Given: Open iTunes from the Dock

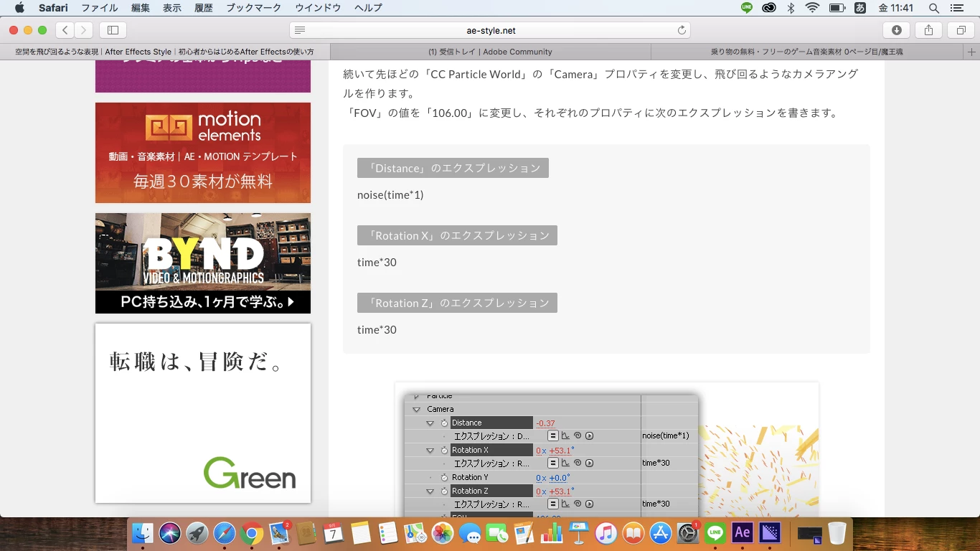Looking at the screenshot, I should click(x=606, y=533).
